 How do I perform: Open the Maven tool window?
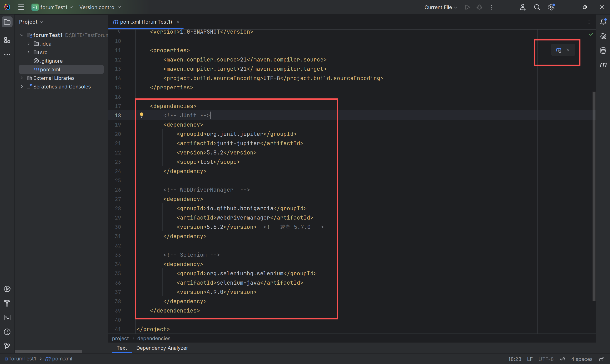603,65
